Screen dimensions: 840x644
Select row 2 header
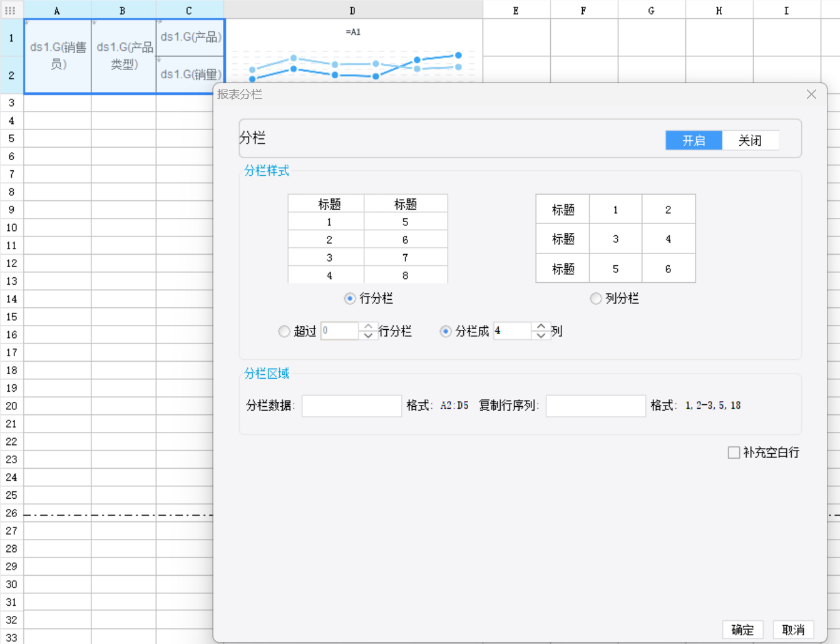click(11, 75)
